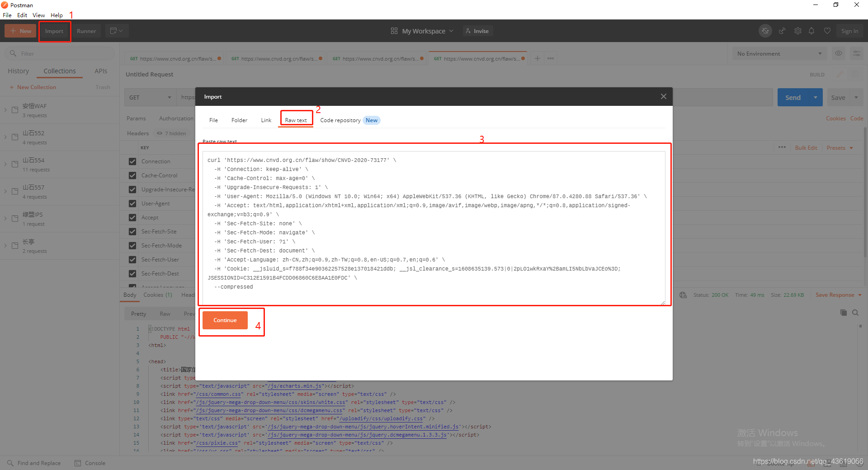Uncheck the Sec-Fetch-Mode header checkbox

[x=132, y=246]
